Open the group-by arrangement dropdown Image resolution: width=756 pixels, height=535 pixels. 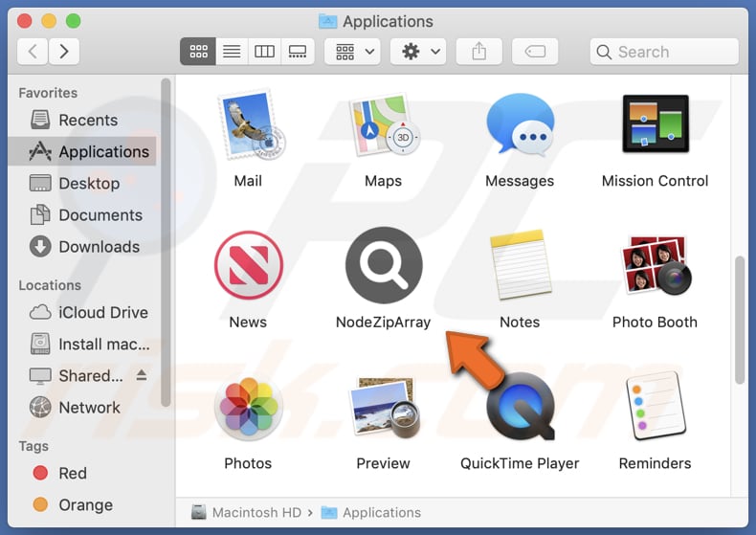coord(352,51)
